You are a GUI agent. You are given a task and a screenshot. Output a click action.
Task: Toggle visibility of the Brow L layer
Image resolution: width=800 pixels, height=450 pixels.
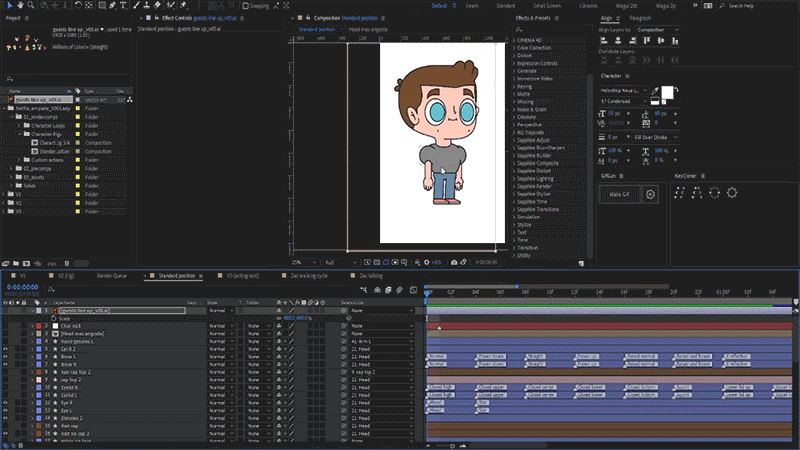6,356
